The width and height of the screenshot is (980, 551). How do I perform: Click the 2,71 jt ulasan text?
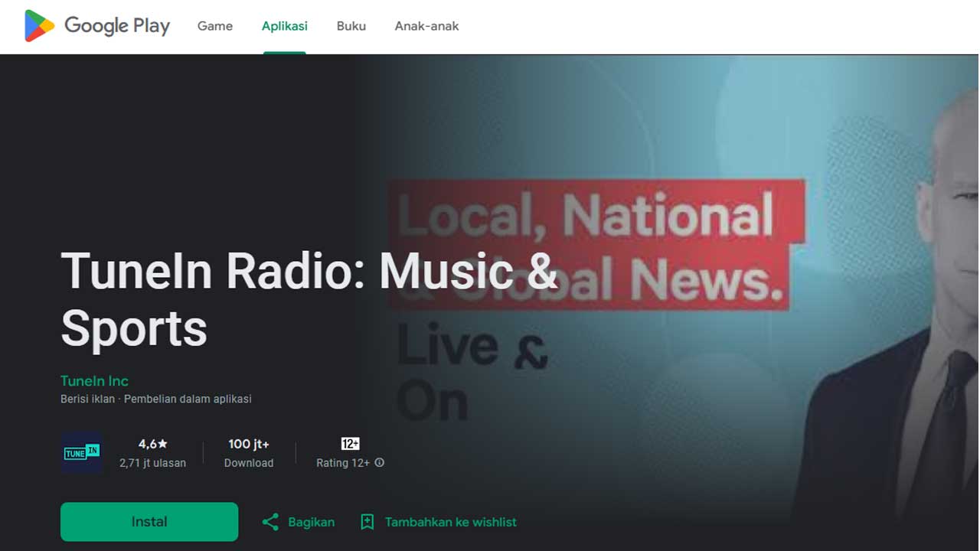[153, 463]
